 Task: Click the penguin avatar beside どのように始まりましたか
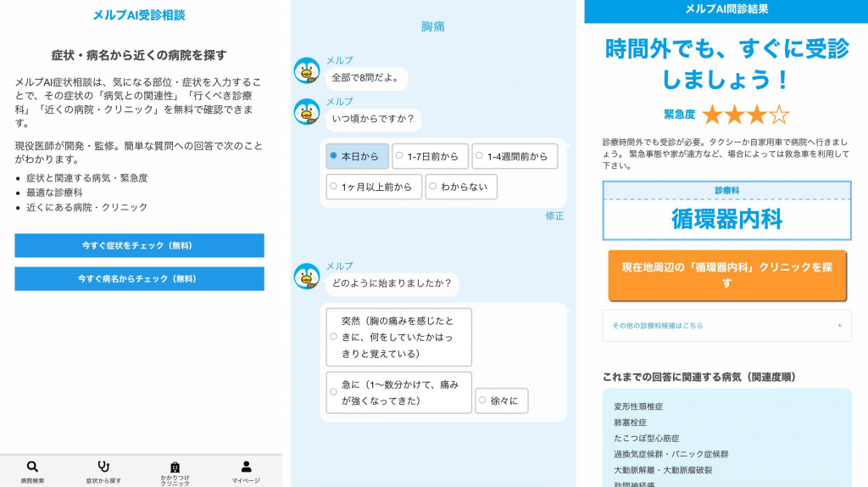(x=307, y=277)
